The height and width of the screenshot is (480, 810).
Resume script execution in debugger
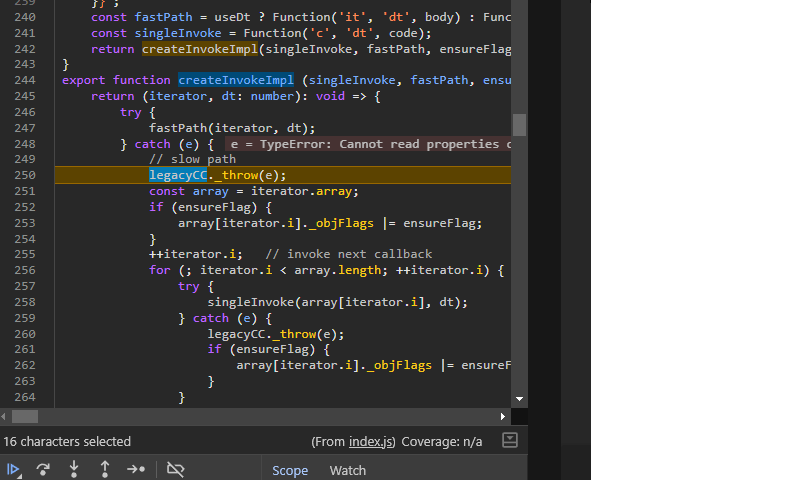pyautogui.click(x=13, y=470)
